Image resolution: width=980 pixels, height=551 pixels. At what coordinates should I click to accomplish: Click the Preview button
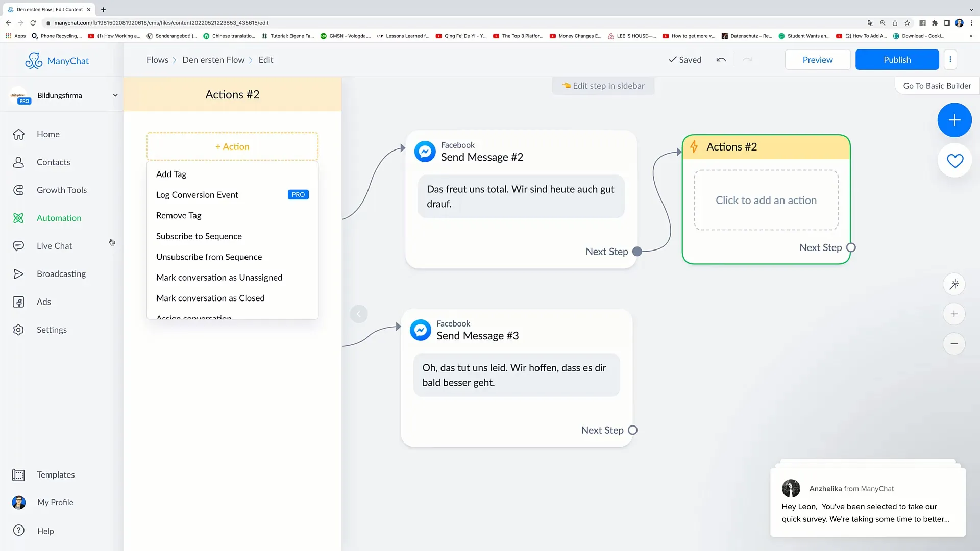pos(817,59)
